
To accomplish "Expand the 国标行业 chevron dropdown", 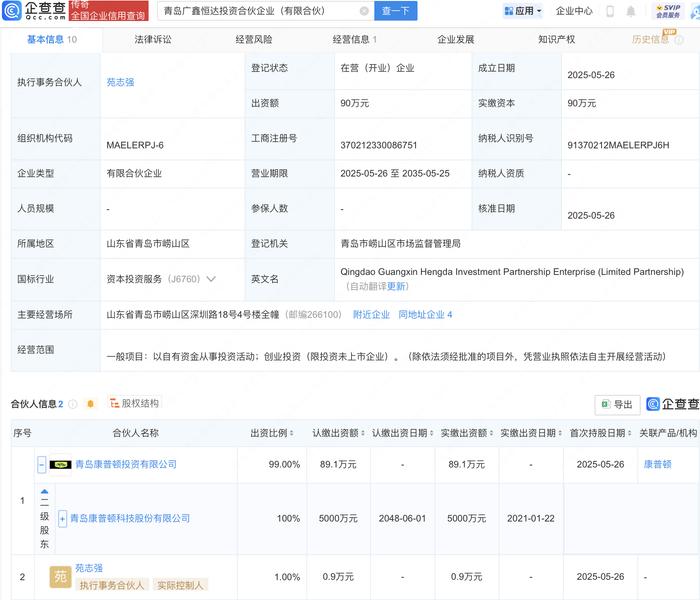I will 211,279.
